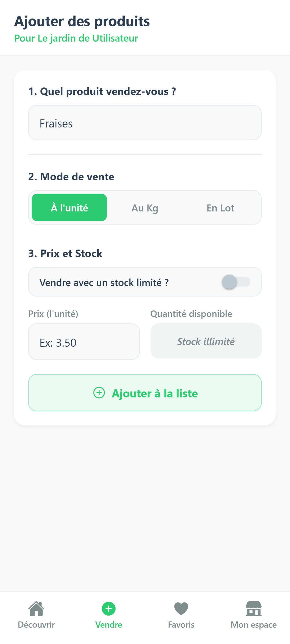Click the Ajouter des produits page title
The width and height of the screenshot is (290, 644).
[82, 21]
